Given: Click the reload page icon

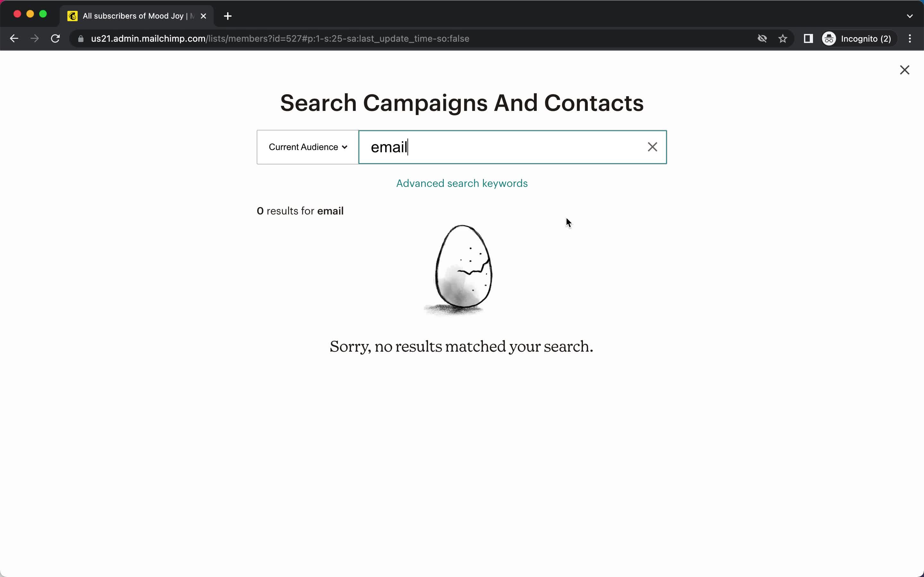Looking at the screenshot, I should coord(56,38).
